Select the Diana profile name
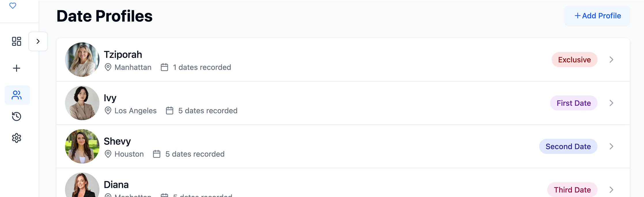The width and height of the screenshot is (644, 197). click(116, 185)
